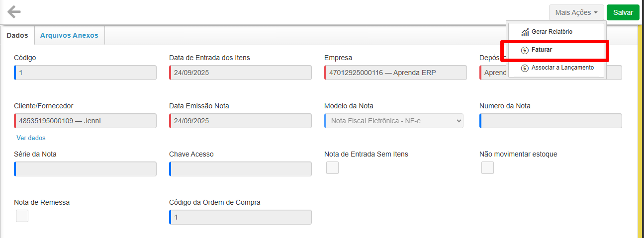Select the Dados tab

pos(17,35)
